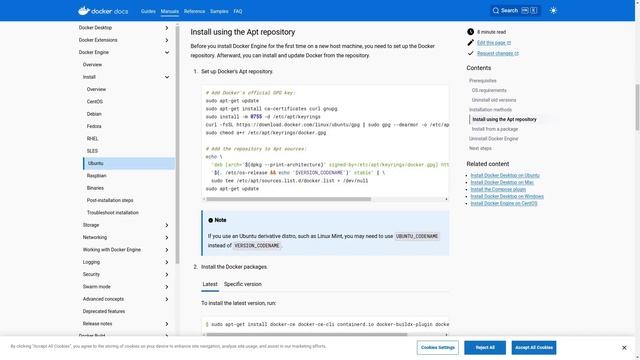Open the RHEL install page
The height and width of the screenshot is (360, 640).
pyautogui.click(x=92, y=139)
